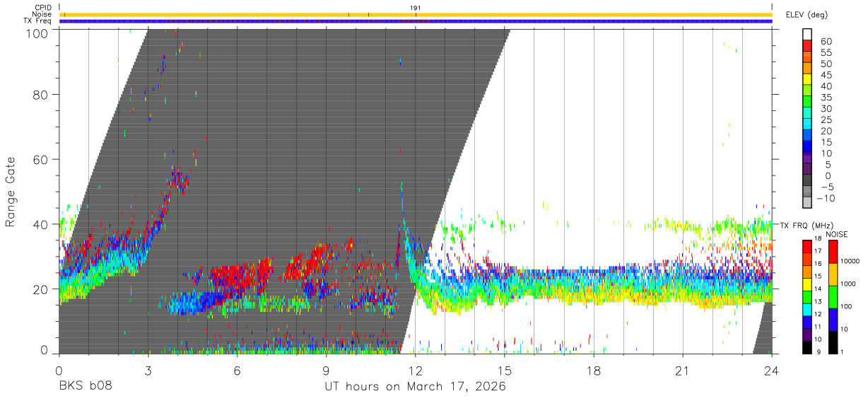Click UT hours axis tick 12
This screenshot has width=868, height=401.
(x=416, y=370)
